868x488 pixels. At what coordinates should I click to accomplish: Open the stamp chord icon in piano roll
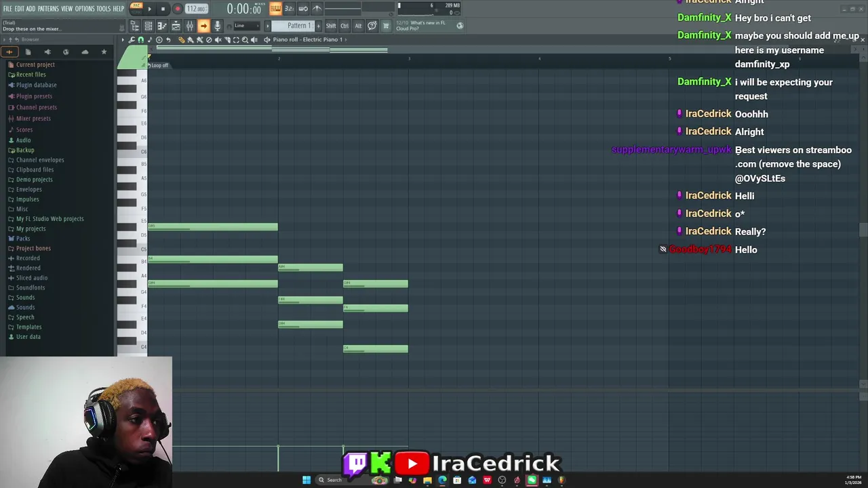point(159,40)
